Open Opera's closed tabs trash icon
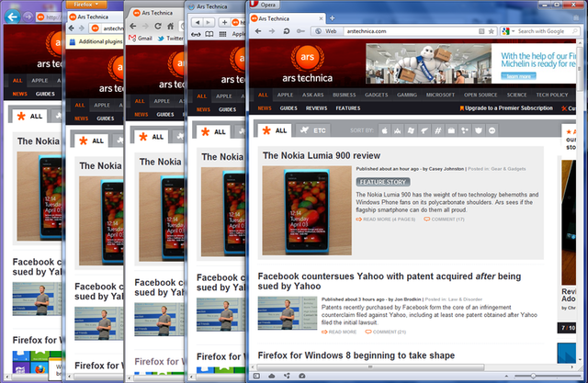The width and height of the screenshot is (588, 383). [x=576, y=17]
